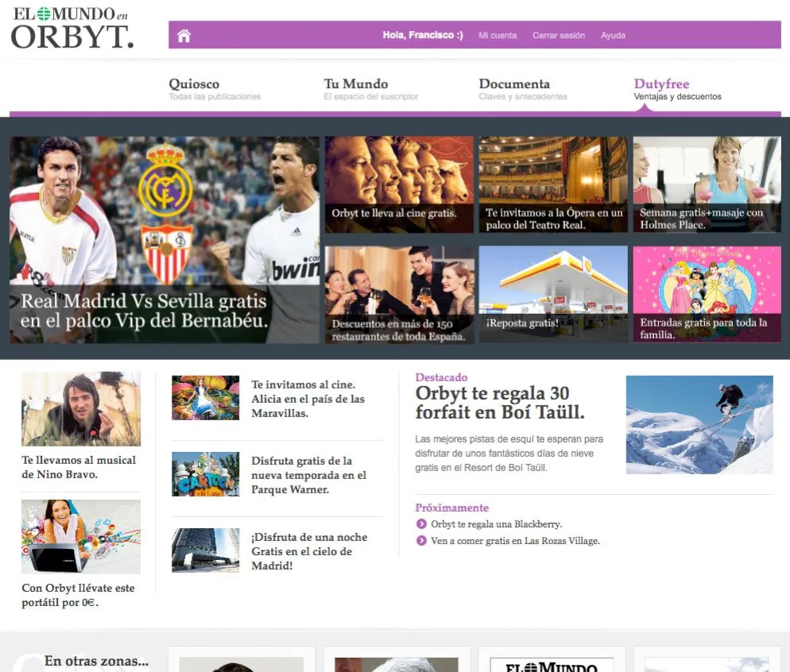Open the 150 restaurantes discount tile
The image size is (790, 672).
(399, 295)
